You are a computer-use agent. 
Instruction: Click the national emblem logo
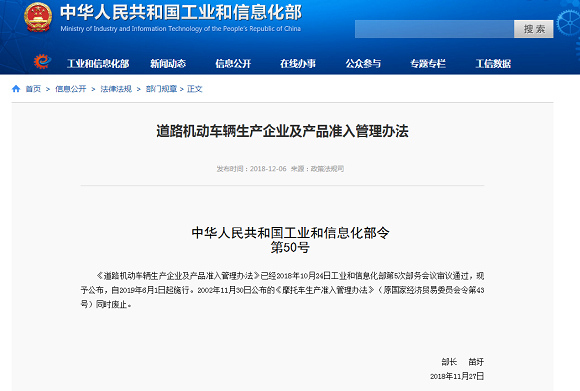(x=38, y=17)
